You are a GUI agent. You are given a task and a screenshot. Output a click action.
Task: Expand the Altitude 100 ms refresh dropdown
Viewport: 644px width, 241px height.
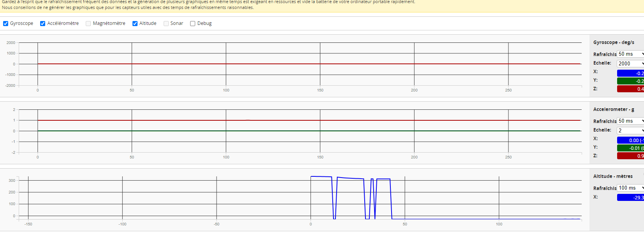coord(630,188)
